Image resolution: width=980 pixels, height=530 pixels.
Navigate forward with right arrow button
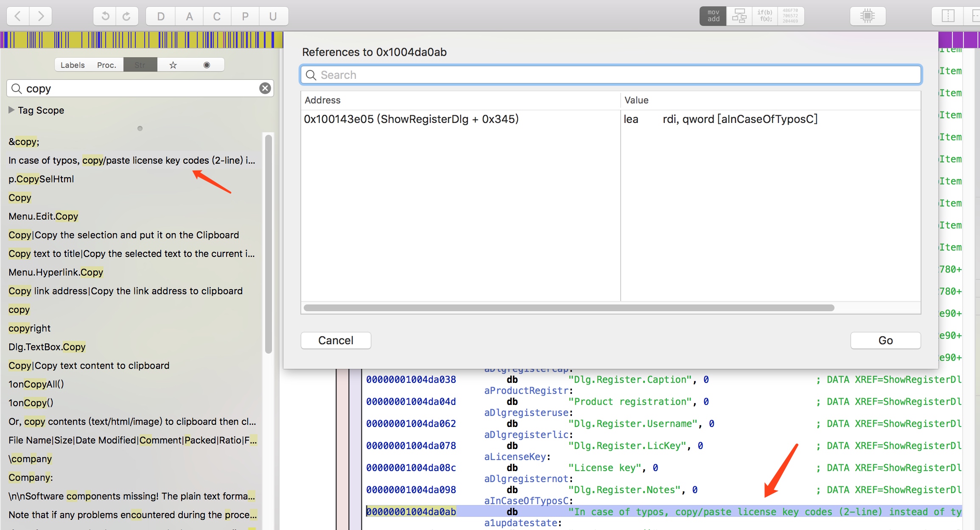(41, 16)
